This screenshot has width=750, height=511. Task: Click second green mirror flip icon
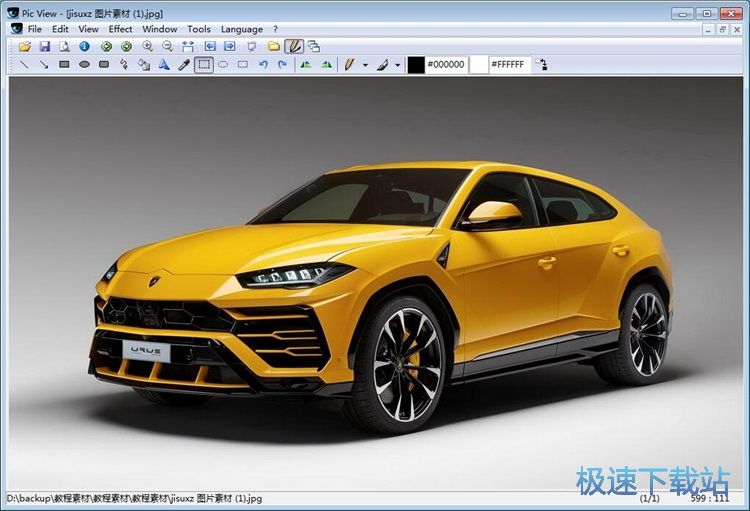coord(327,64)
